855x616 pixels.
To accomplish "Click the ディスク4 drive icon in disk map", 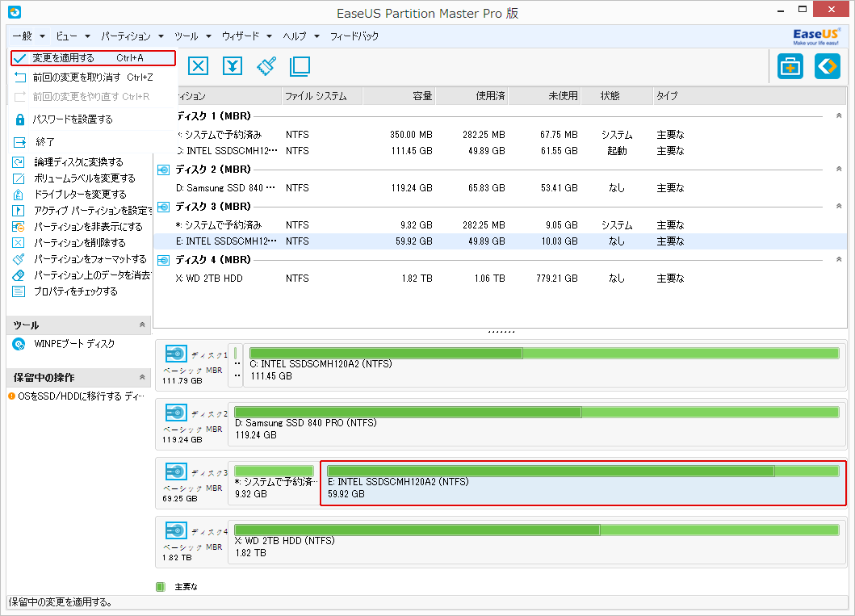I will coord(176,530).
